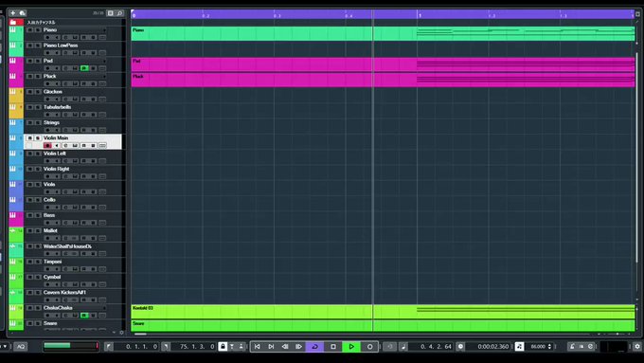Click the clock time format icon
Image resolution: width=644 pixels, height=363 pixels.
[x=460, y=347]
